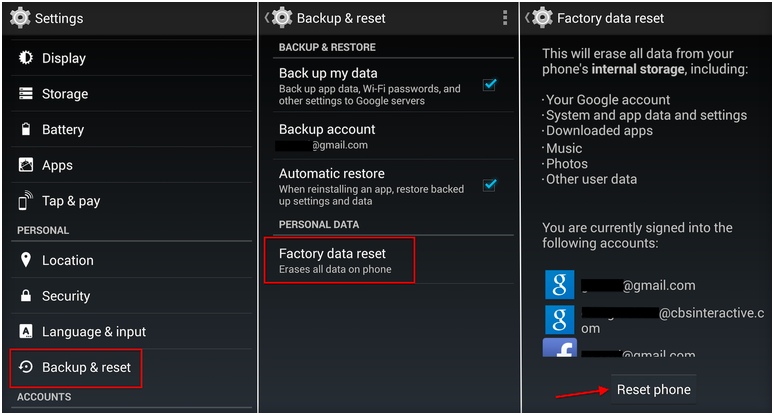
Task: Tap the Tap & pay phone icon
Action: 25,201
